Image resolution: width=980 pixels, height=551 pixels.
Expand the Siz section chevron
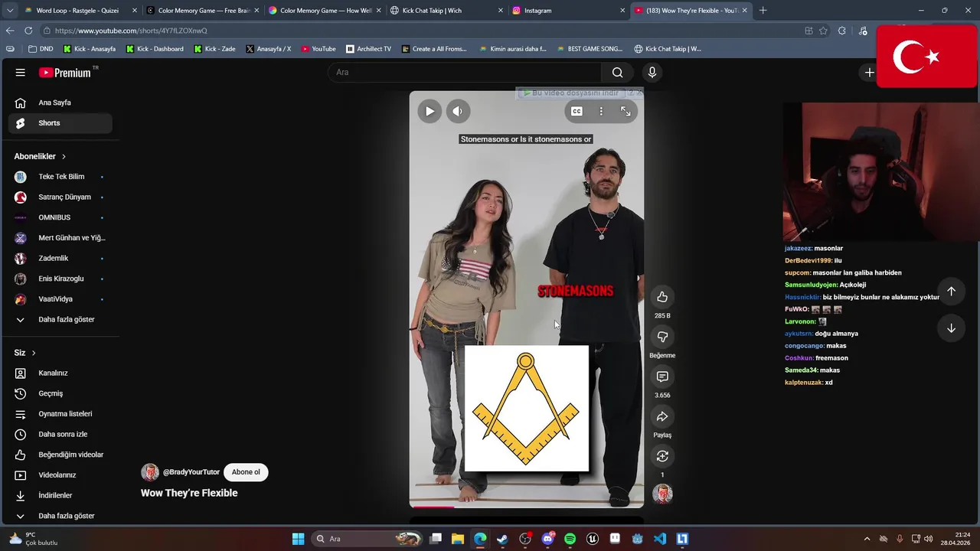(34, 353)
